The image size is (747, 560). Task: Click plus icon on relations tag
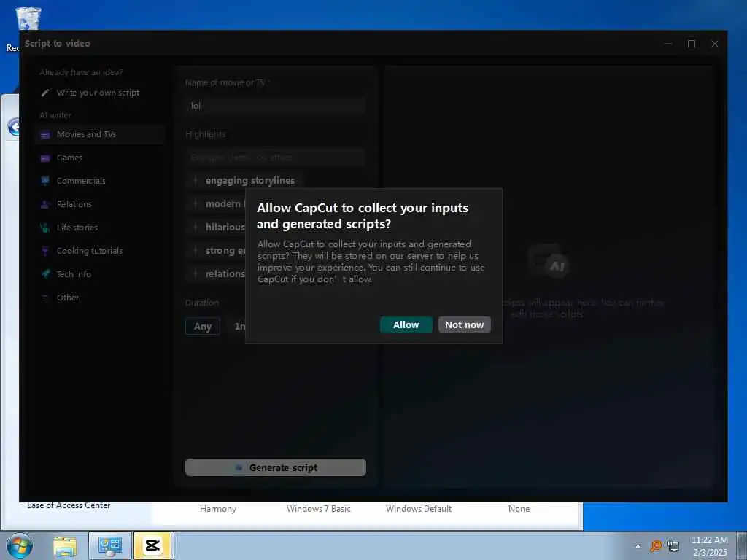point(195,274)
